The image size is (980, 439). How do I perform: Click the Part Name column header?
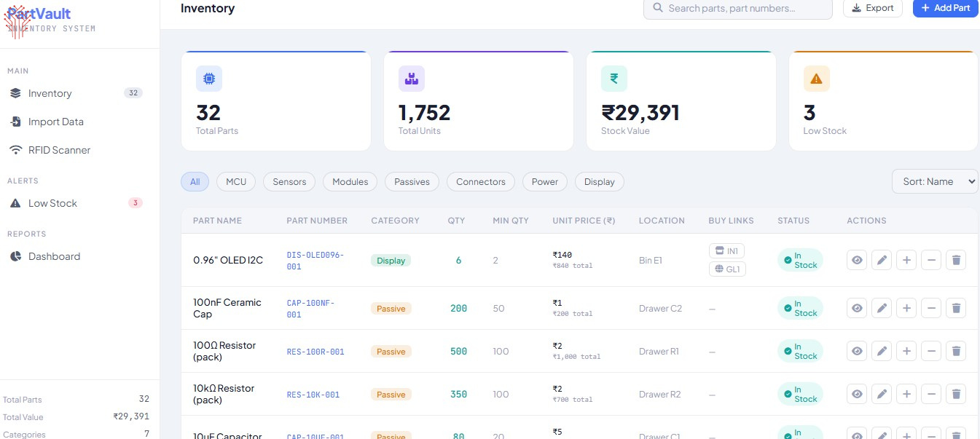(217, 221)
